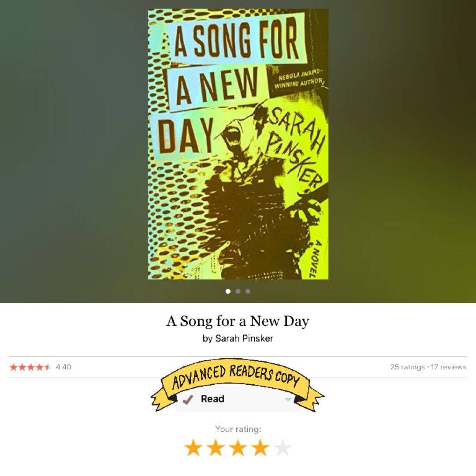Select the second carousel page dot
Viewport: 476px width, 476px height.
(238, 291)
